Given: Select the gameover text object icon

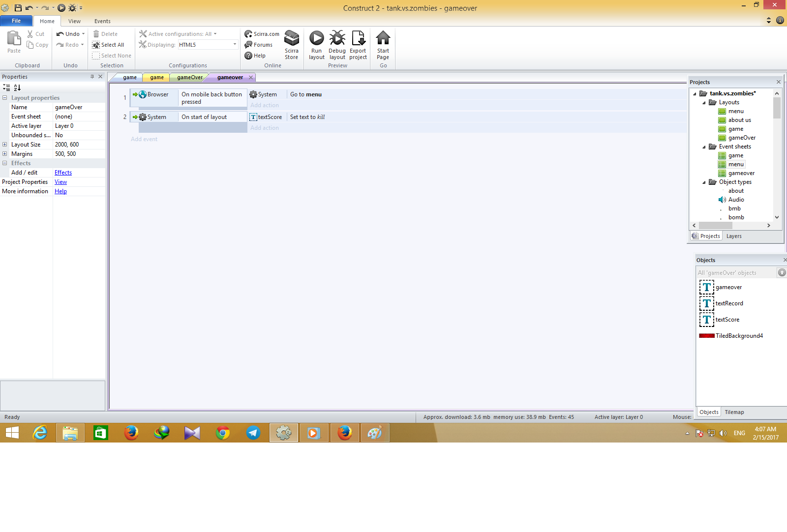Looking at the screenshot, I should [707, 287].
